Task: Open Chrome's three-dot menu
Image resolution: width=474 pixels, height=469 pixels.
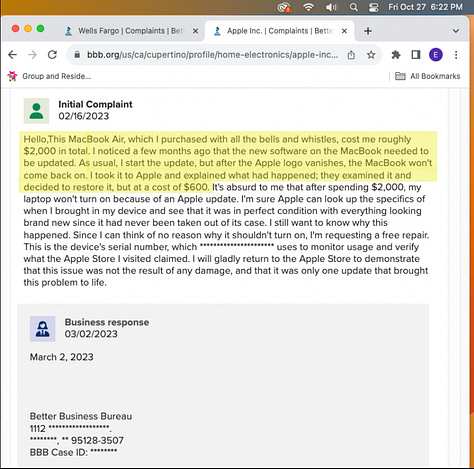Action: click(x=456, y=55)
